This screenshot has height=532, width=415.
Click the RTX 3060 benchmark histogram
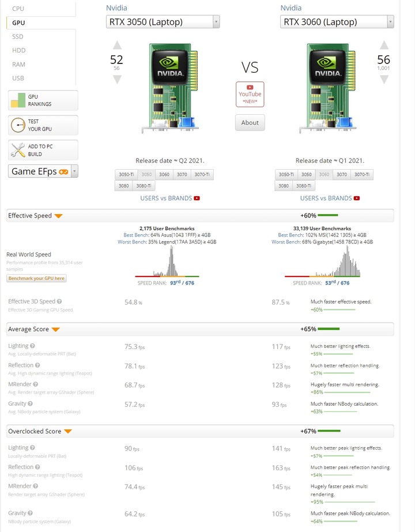(322, 261)
